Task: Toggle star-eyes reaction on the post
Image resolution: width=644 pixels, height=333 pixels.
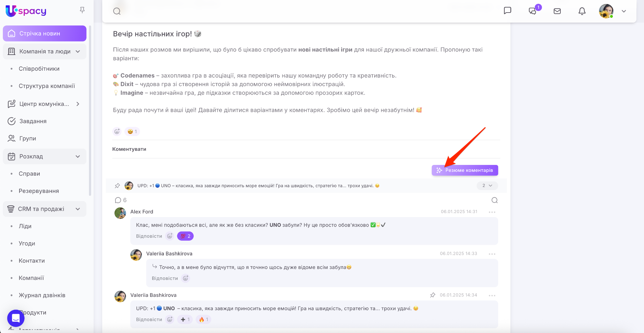Action: [x=132, y=132]
